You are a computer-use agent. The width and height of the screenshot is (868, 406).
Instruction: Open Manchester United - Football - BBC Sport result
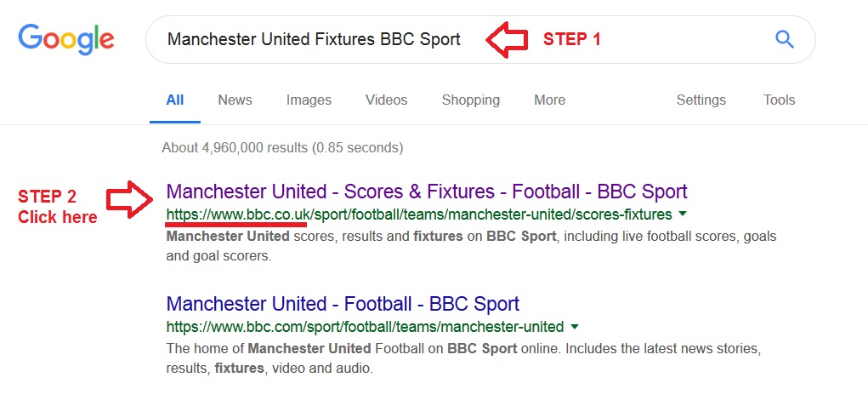(343, 304)
